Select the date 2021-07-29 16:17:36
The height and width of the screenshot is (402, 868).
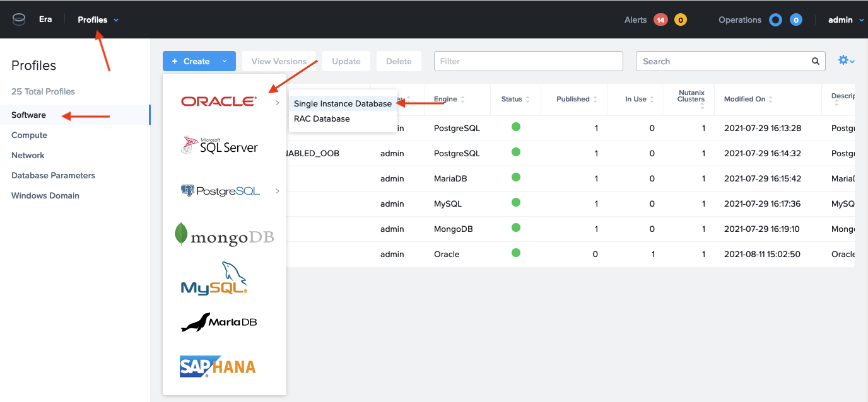(763, 204)
